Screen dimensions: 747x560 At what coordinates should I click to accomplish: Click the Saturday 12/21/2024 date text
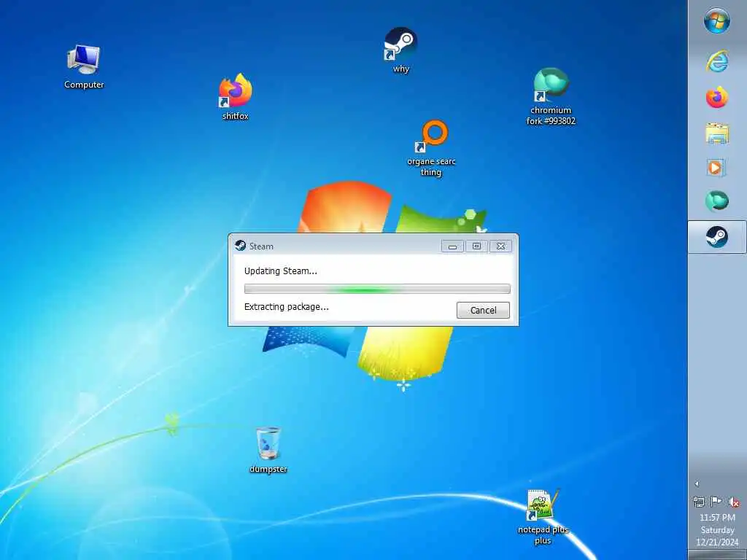coord(717,536)
